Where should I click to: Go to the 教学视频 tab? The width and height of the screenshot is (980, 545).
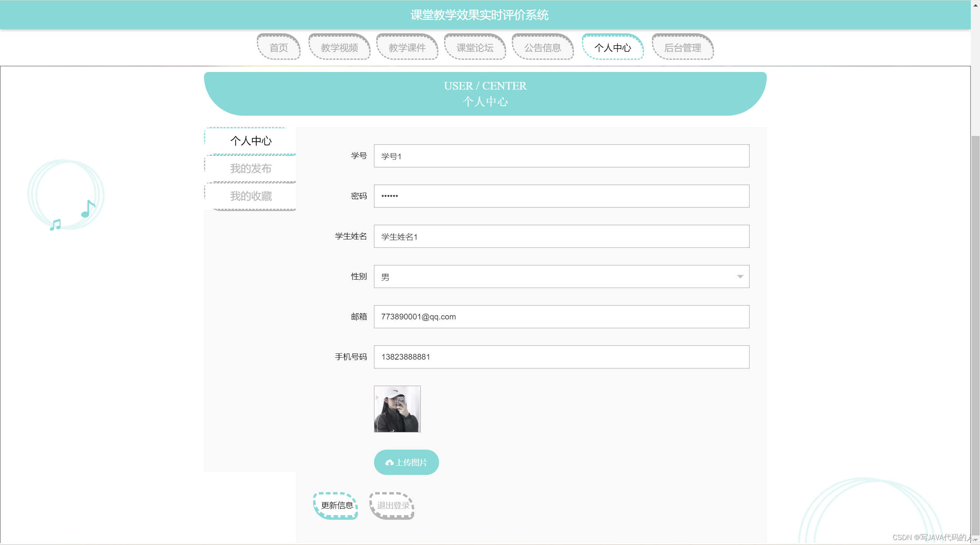[340, 47]
